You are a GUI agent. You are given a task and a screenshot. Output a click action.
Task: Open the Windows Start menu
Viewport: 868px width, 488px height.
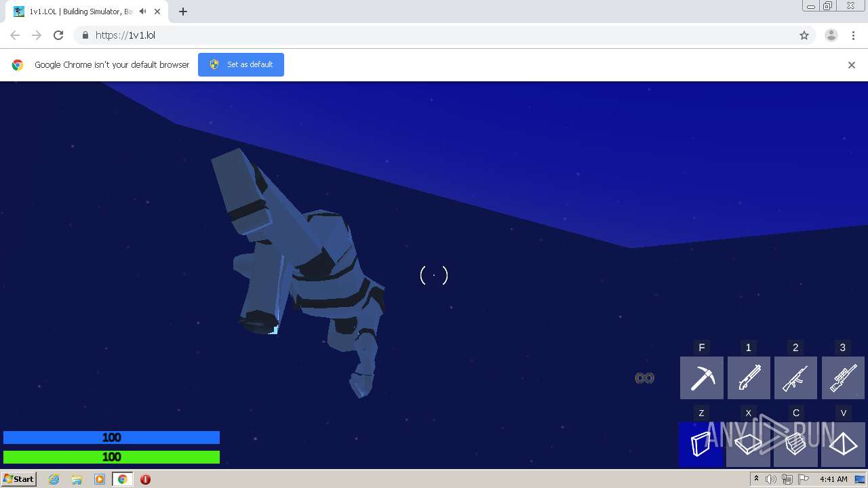pos(19,479)
